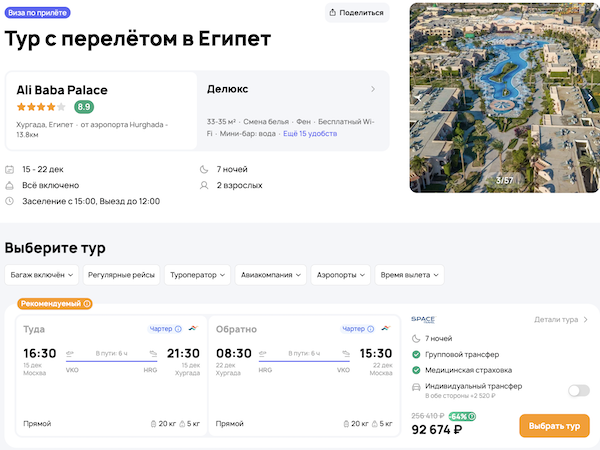Open Детали тура link
The height and width of the screenshot is (450, 600).
pyautogui.click(x=561, y=320)
